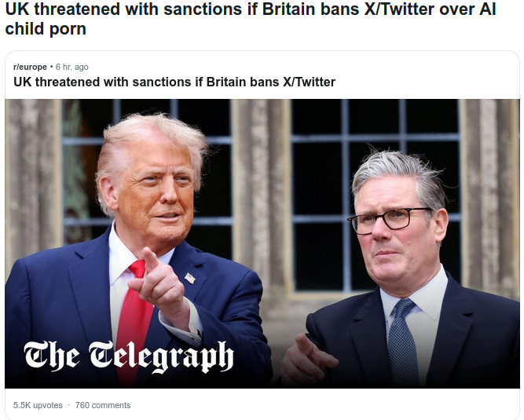Click the word "X/Twitter" in the embedded title
The image size is (524, 420).
pos(302,82)
